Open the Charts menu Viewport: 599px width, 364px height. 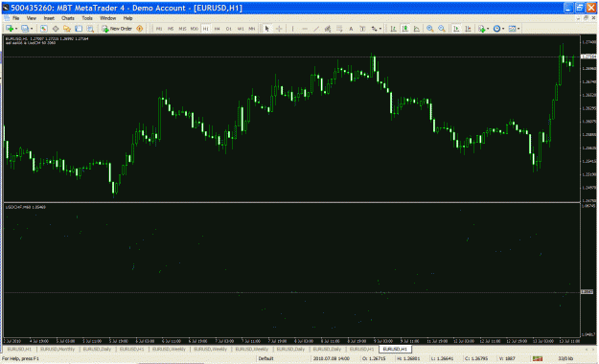coord(68,18)
